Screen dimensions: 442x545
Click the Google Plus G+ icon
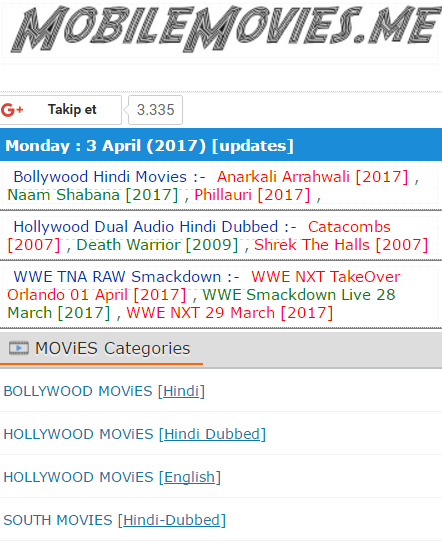pos(12,110)
